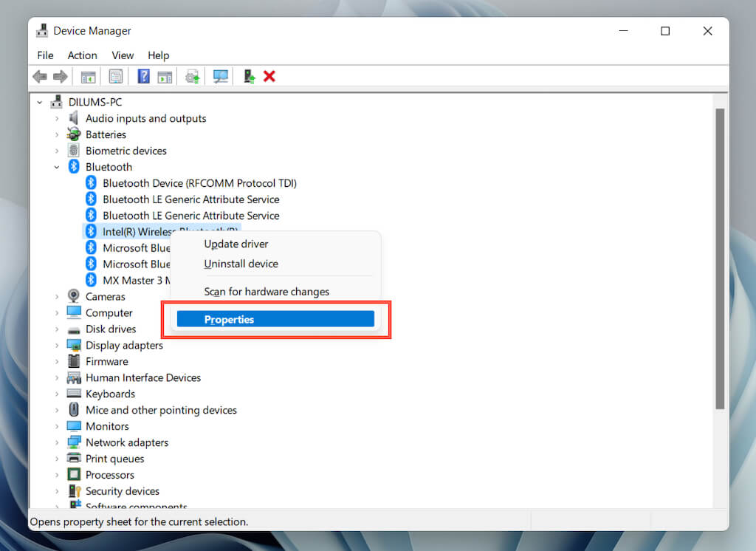Expand the Cameras category chevron
Image resolution: width=756 pixels, height=551 pixels.
coord(57,297)
